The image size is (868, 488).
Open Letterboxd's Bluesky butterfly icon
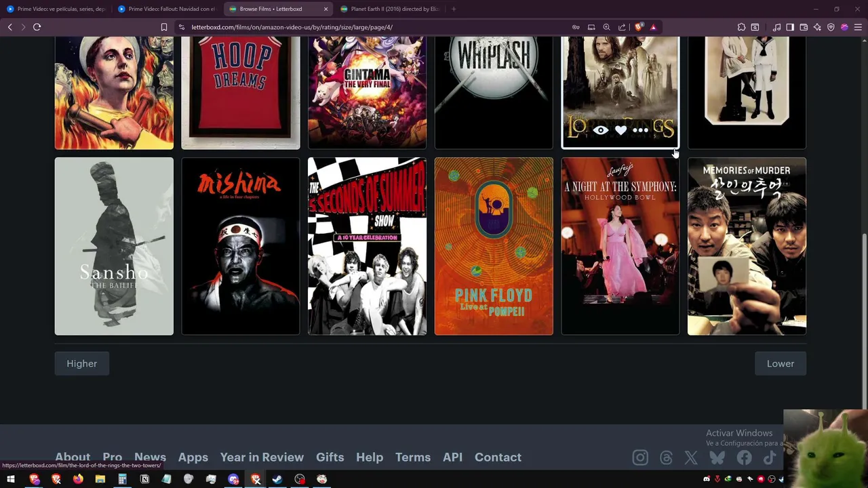(x=717, y=458)
